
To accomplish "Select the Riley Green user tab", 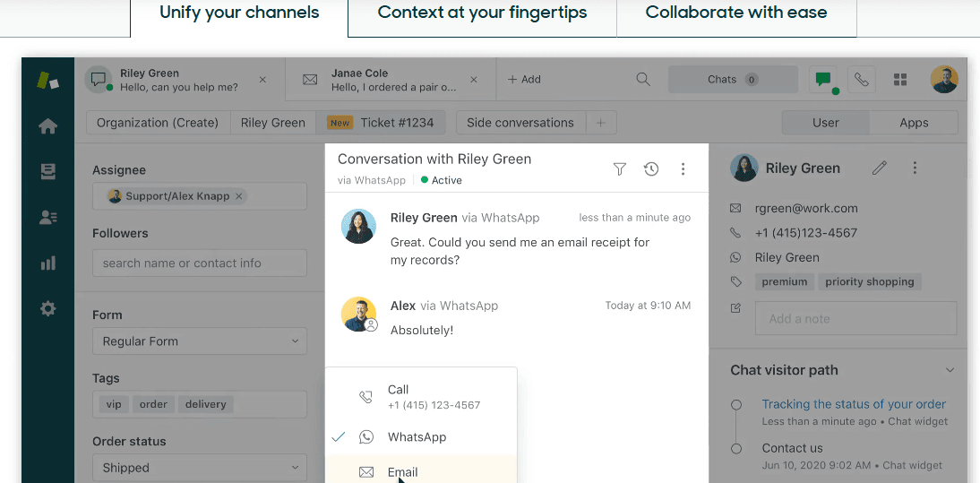I will [x=273, y=123].
